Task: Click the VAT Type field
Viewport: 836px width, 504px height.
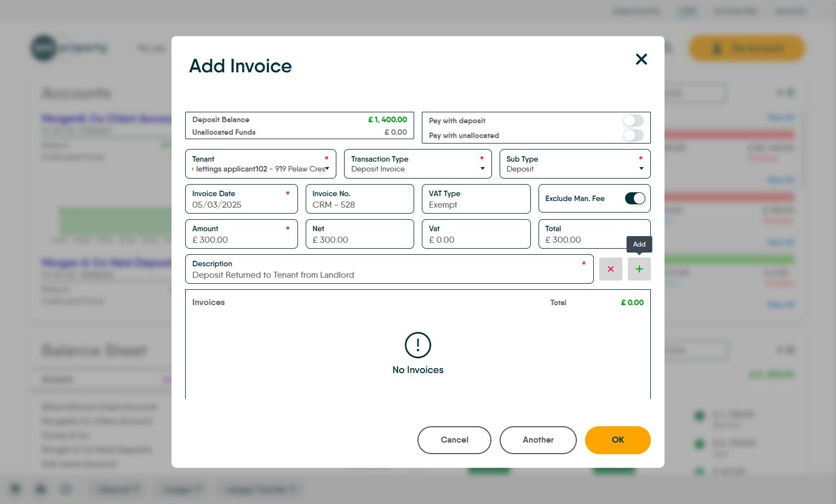Action: pos(476,199)
